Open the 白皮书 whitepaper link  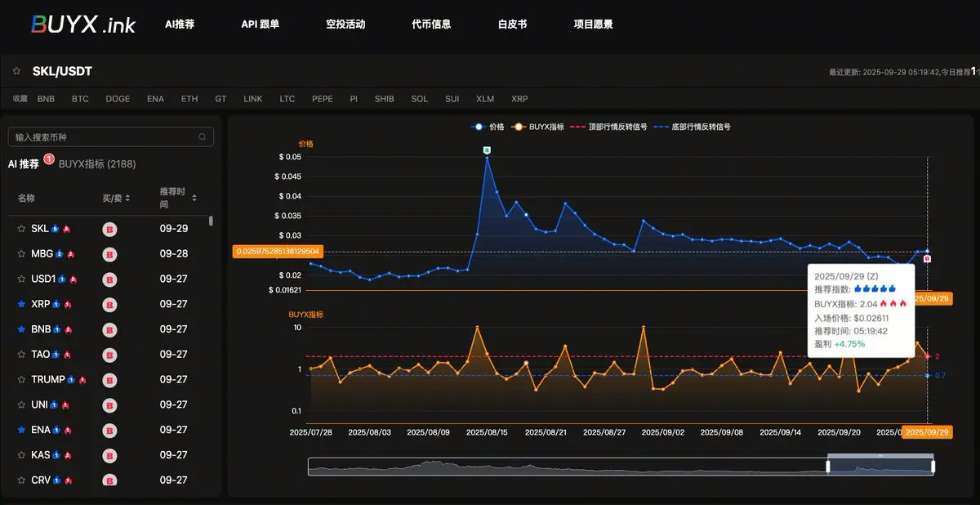coord(512,25)
